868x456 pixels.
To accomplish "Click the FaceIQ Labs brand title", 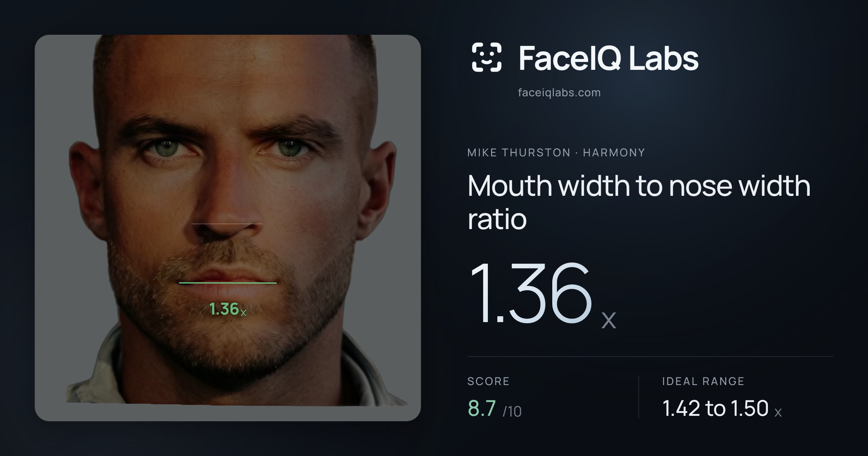I will point(609,58).
